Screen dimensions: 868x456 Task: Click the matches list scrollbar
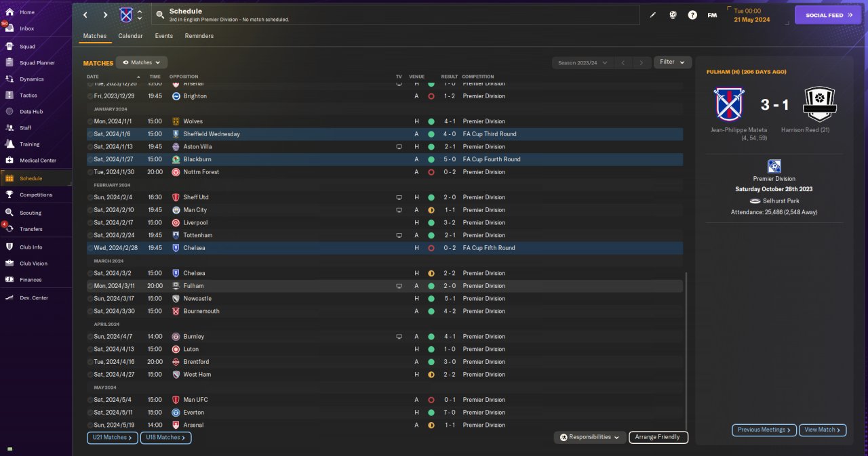(x=686, y=350)
